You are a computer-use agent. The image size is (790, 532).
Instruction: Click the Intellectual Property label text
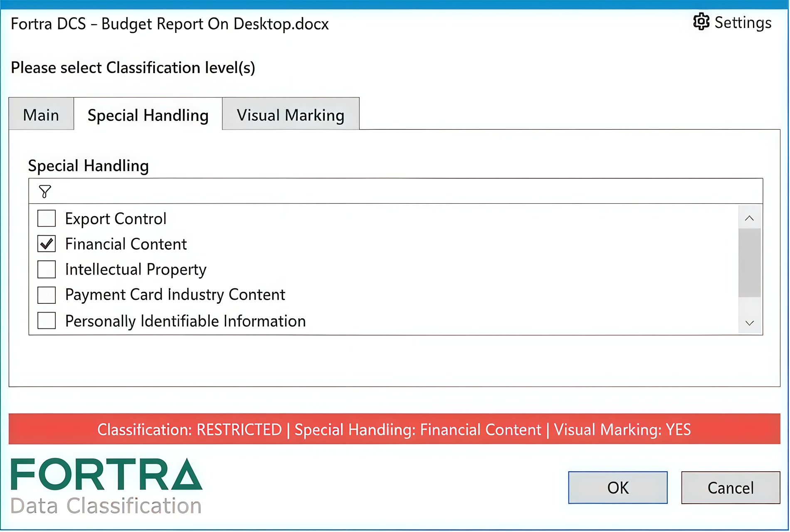click(x=136, y=270)
